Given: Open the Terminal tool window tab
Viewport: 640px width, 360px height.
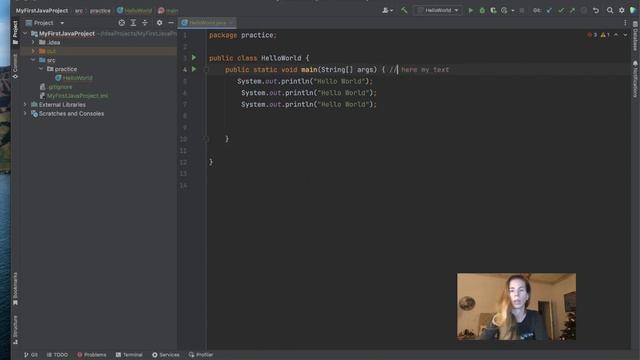Looking at the screenshot, I should click(x=129, y=355).
